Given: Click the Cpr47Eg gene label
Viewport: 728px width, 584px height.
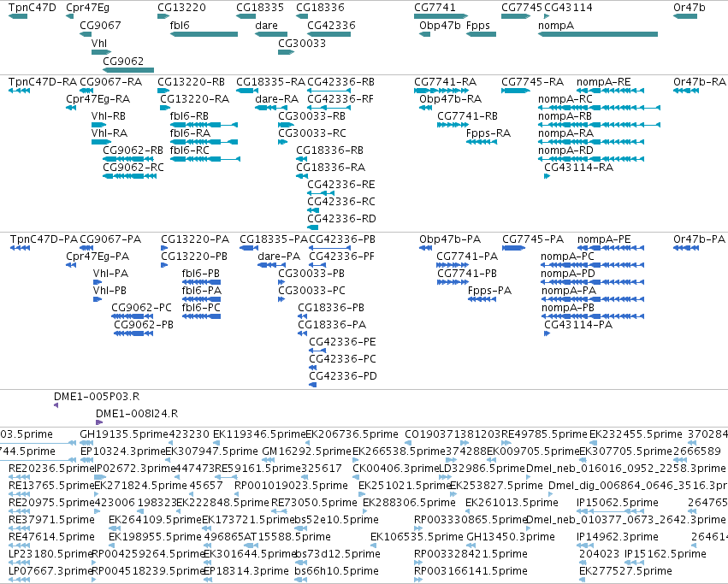Looking at the screenshot, I should pyautogui.click(x=88, y=8).
